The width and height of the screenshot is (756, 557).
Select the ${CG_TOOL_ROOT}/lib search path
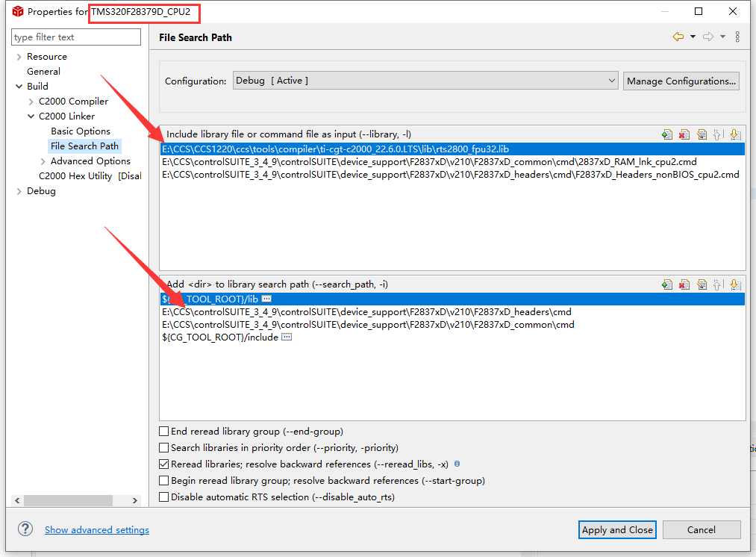click(452, 299)
